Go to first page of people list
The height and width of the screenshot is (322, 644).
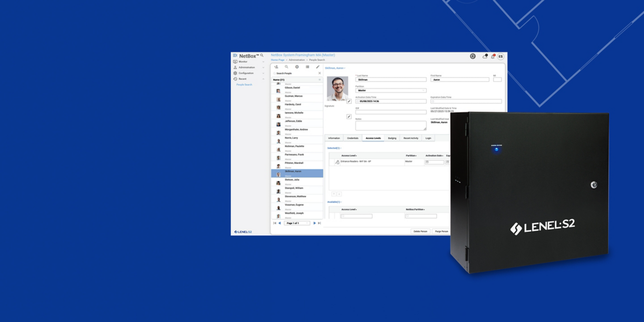click(275, 223)
